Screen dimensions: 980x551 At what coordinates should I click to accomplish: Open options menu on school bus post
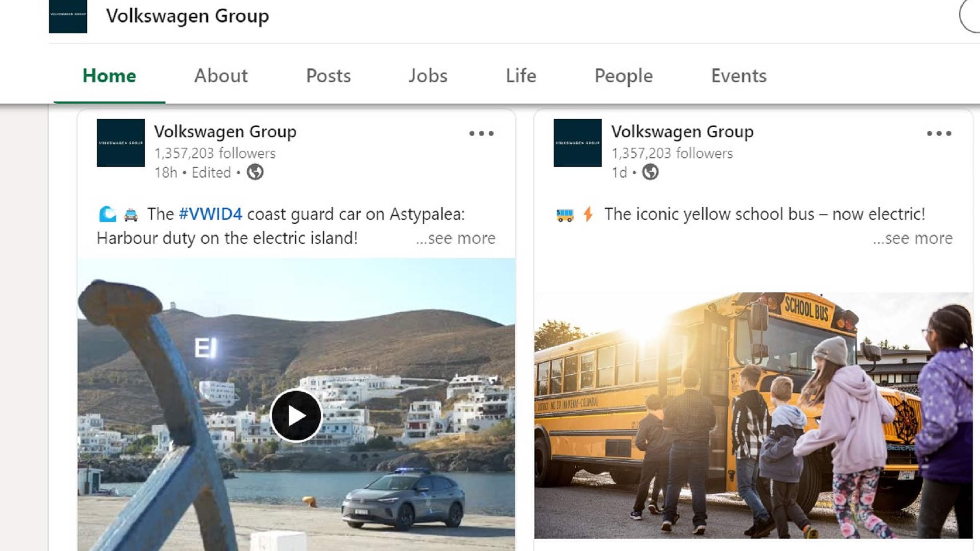tap(939, 134)
